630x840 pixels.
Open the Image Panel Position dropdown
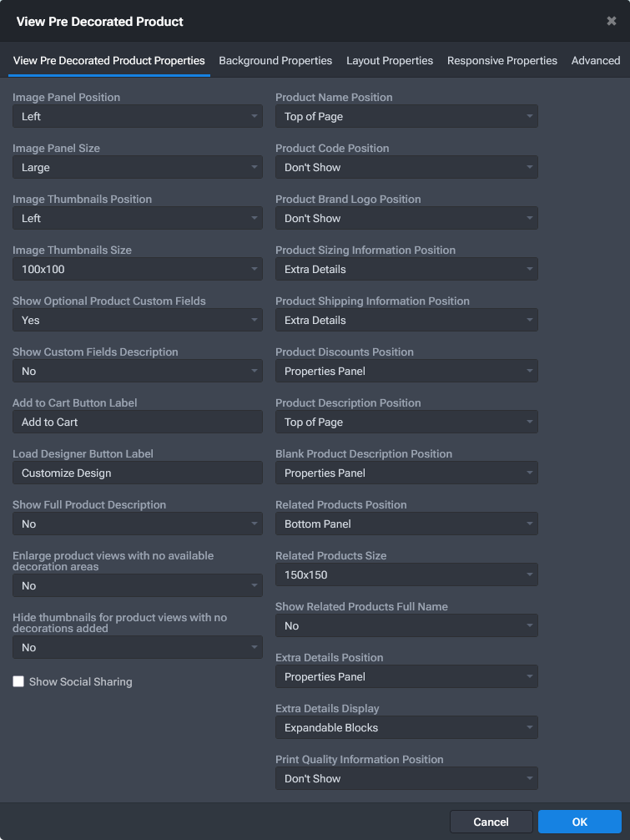(137, 116)
